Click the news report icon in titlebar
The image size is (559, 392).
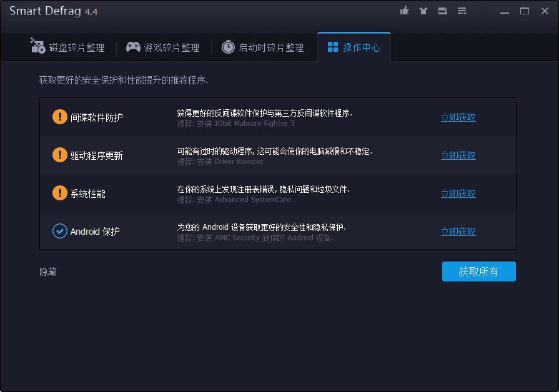(x=442, y=11)
